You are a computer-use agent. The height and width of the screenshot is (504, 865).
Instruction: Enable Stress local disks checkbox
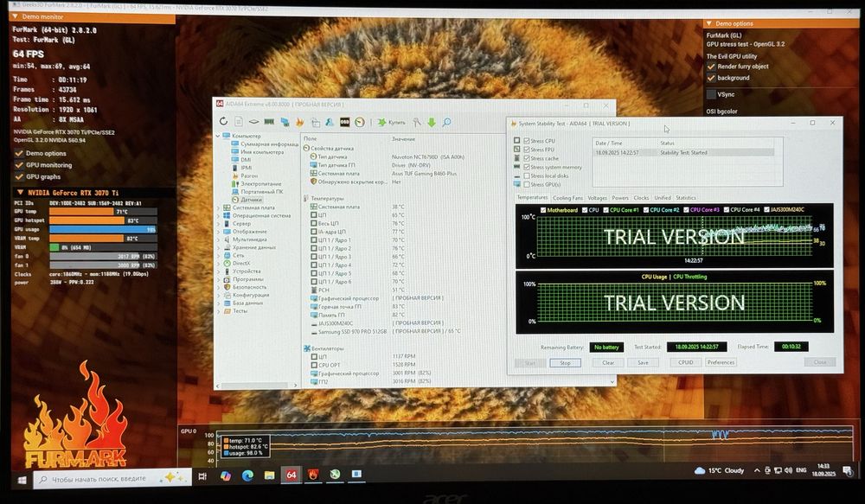click(527, 175)
